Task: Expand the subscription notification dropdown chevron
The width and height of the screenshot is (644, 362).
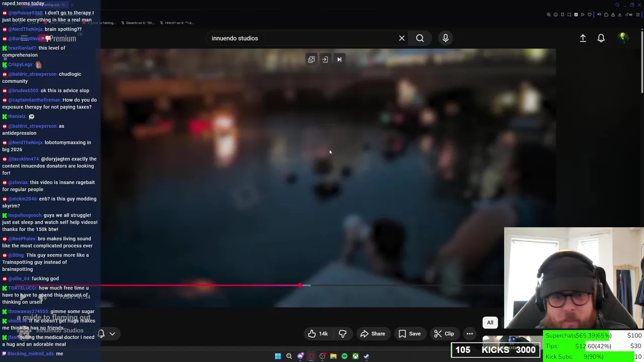Action: coord(112,334)
